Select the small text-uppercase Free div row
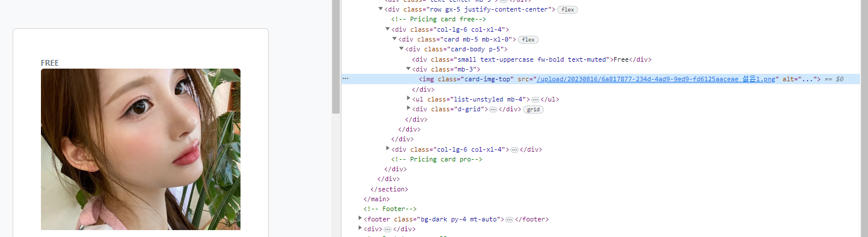Screen dimensions: 868x237 click(x=532, y=59)
